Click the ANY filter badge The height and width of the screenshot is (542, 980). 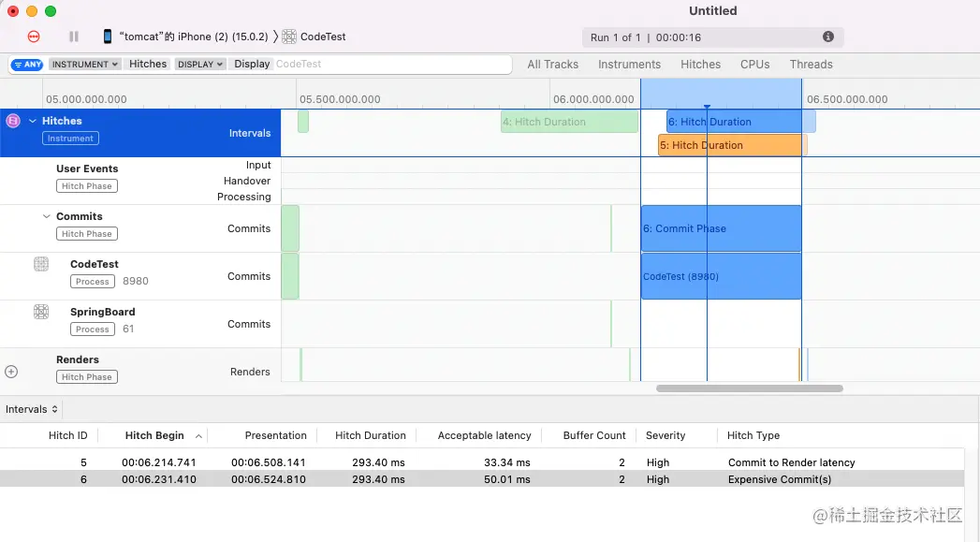pos(27,65)
